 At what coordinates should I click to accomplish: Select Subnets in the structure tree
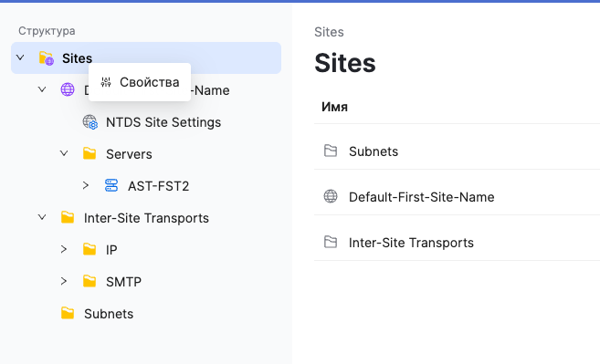109,314
